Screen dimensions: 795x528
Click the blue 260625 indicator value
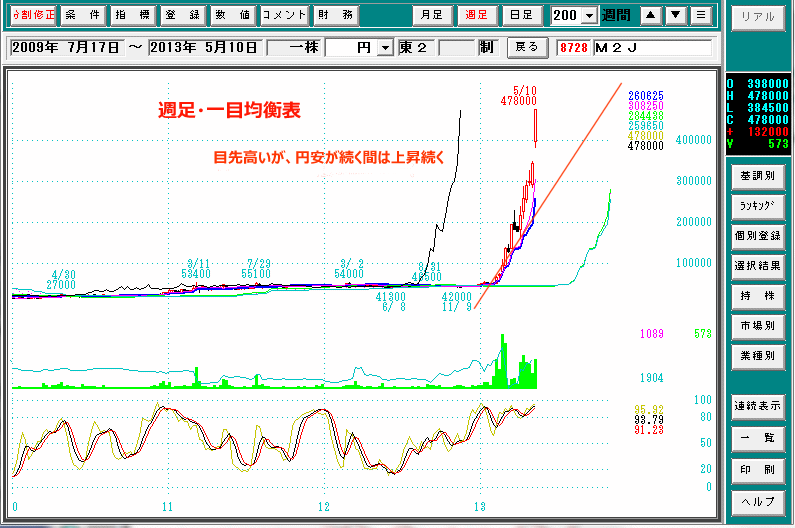(x=645, y=96)
